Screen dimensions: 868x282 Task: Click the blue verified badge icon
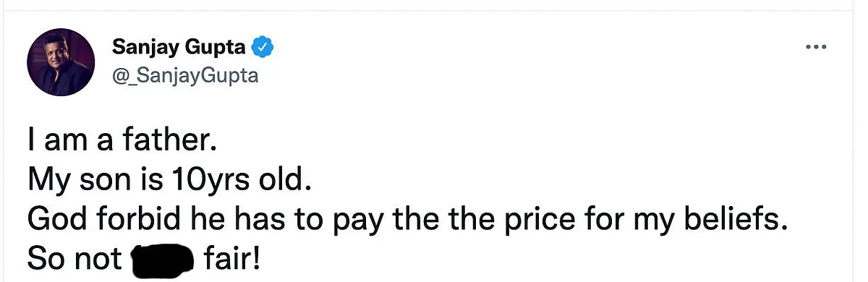261,48
